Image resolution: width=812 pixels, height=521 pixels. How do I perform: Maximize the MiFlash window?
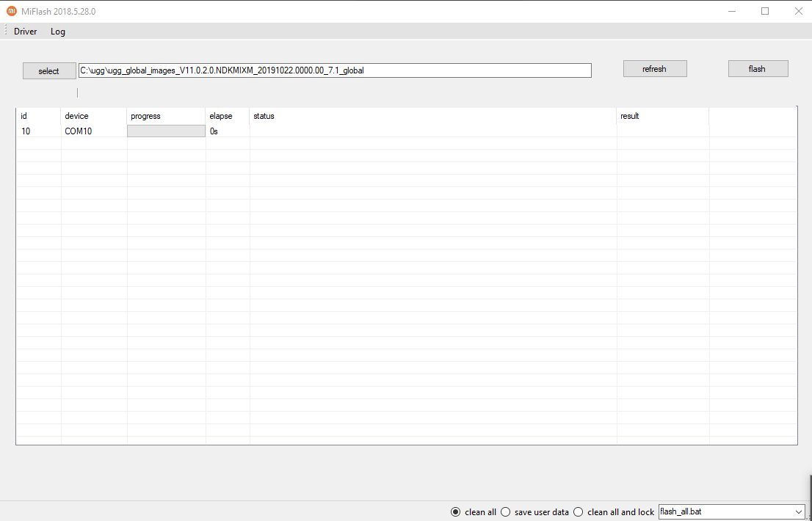(x=765, y=11)
